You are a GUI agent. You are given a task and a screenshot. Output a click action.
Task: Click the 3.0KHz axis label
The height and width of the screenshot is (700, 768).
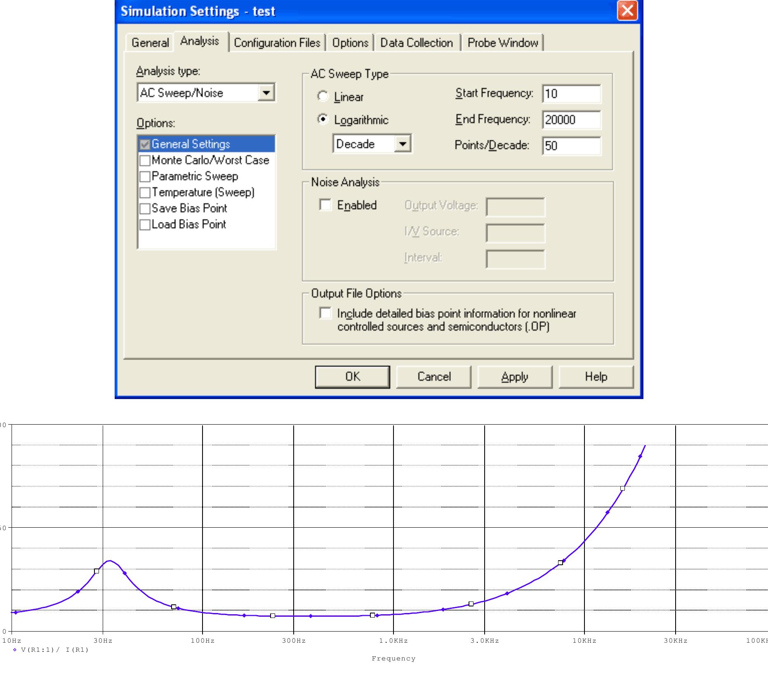485,640
